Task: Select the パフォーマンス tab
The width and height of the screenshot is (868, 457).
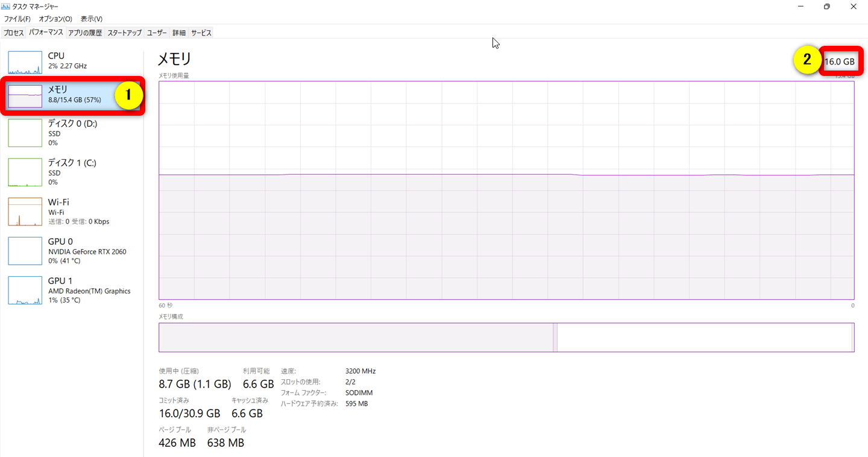Action: (x=46, y=33)
